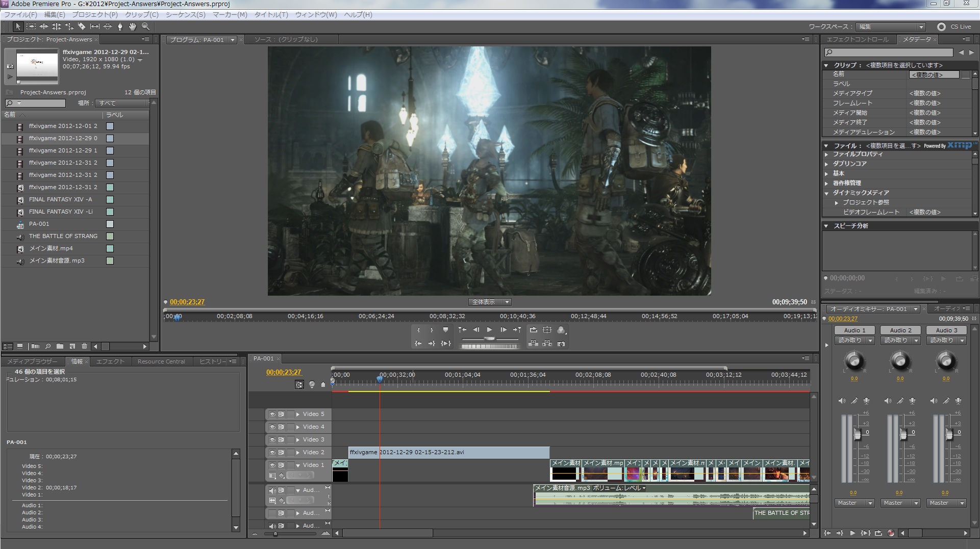
Task: Switch to the エフェクト tab
Action: (x=110, y=361)
